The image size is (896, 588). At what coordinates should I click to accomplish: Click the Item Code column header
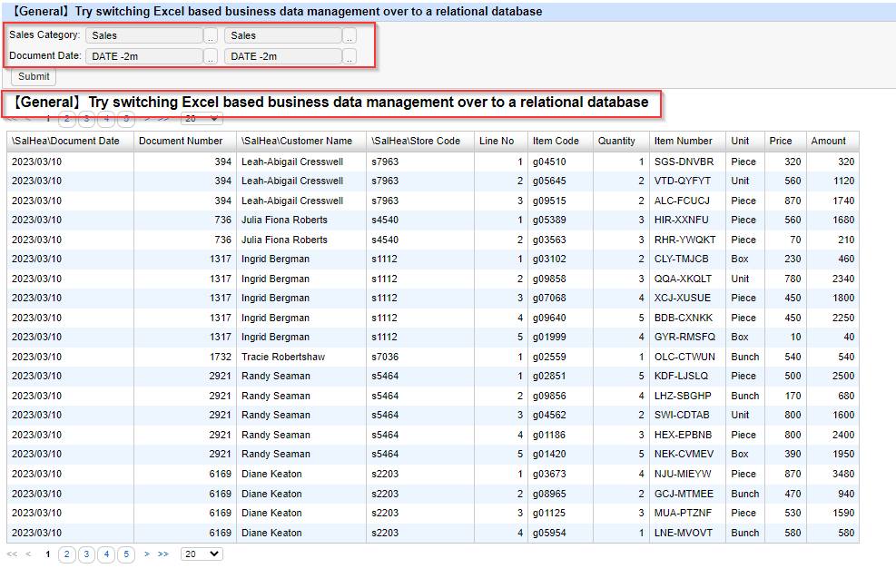(x=556, y=142)
